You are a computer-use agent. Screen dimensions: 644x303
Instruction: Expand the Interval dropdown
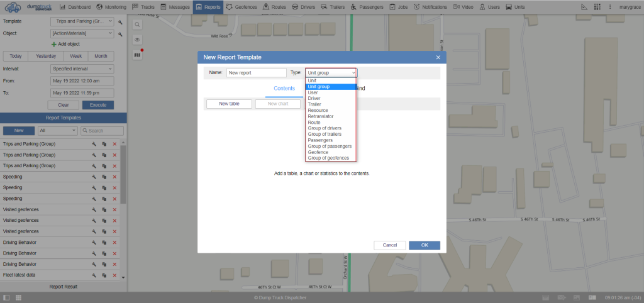(x=82, y=69)
